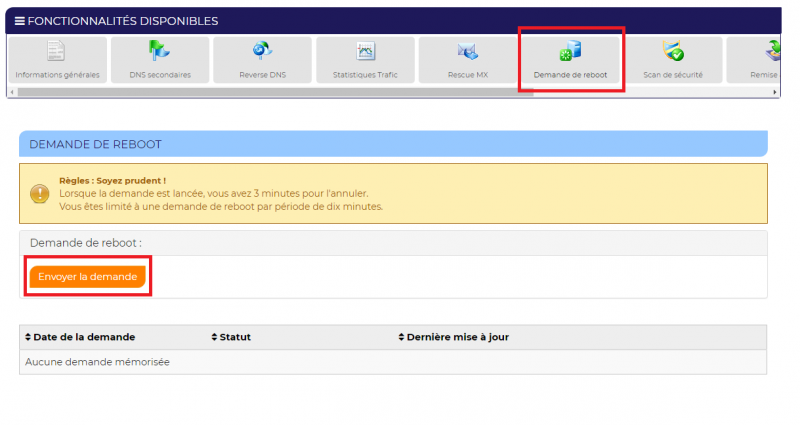This screenshot has height=425, width=800.
Task: Click the '3 minutes pour l'annuler' warning line
Action: coord(214,194)
